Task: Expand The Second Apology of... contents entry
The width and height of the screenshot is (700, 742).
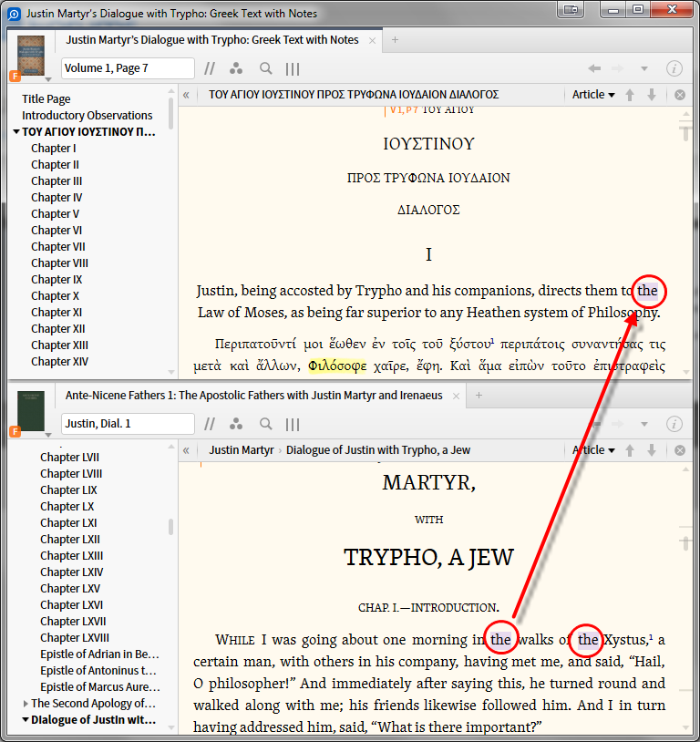Action: [26, 704]
